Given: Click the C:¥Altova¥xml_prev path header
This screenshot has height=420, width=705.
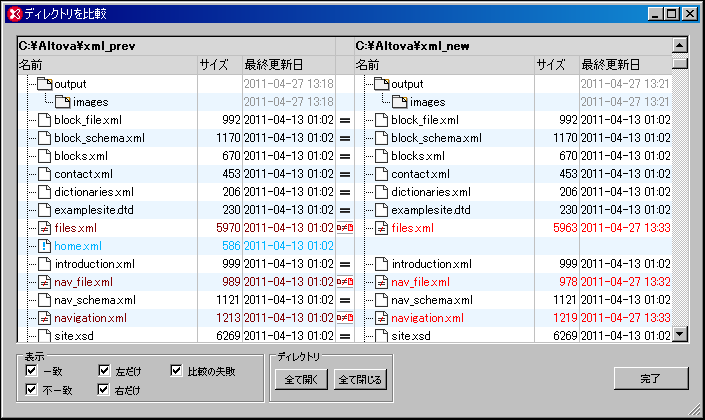Looking at the screenshot, I should coord(77,46).
